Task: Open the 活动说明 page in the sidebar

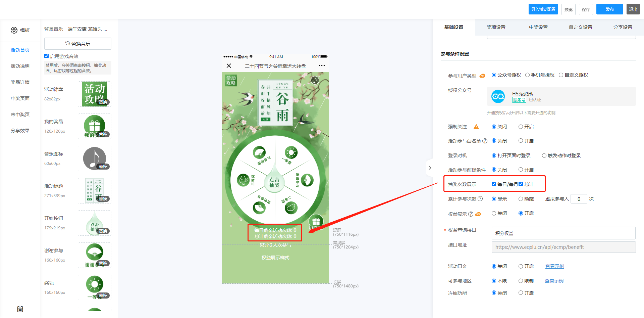Action: point(20,66)
